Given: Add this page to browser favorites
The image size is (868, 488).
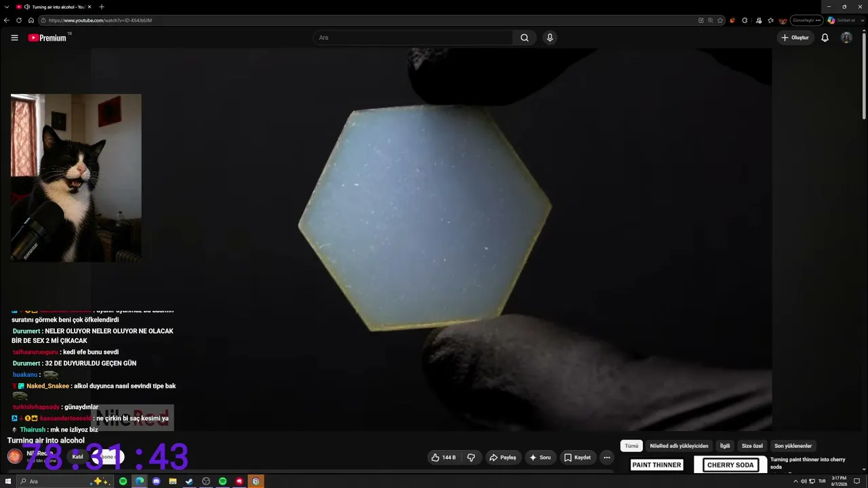Looking at the screenshot, I should (x=720, y=20).
